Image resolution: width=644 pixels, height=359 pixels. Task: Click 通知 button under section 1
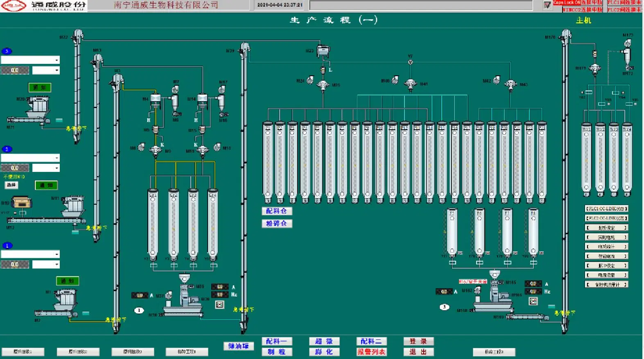tap(68, 281)
